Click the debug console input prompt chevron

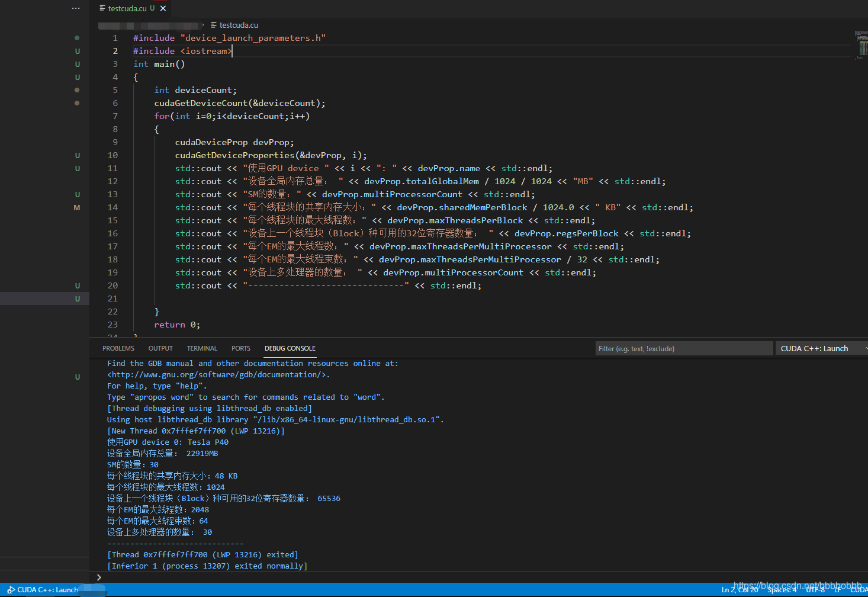point(99,577)
